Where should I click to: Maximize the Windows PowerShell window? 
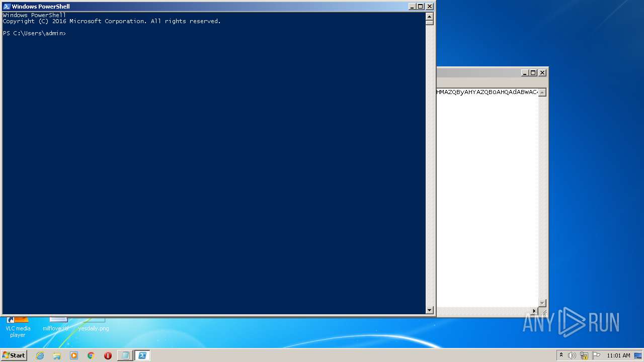pyautogui.click(x=421, y=7)
